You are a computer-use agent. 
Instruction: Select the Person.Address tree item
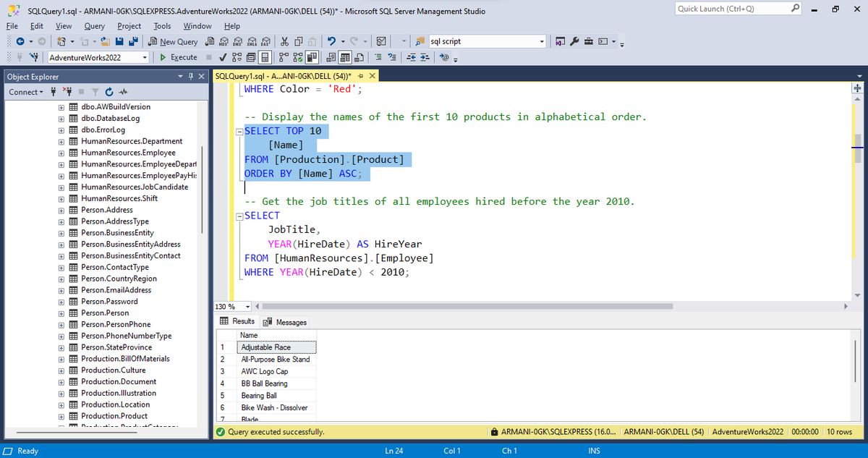106,210
